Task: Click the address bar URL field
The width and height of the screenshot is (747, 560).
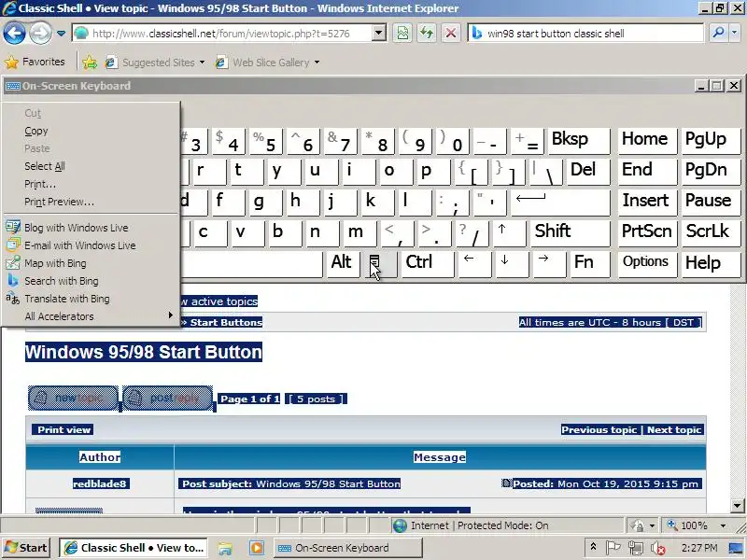Action: click(222, 34)
